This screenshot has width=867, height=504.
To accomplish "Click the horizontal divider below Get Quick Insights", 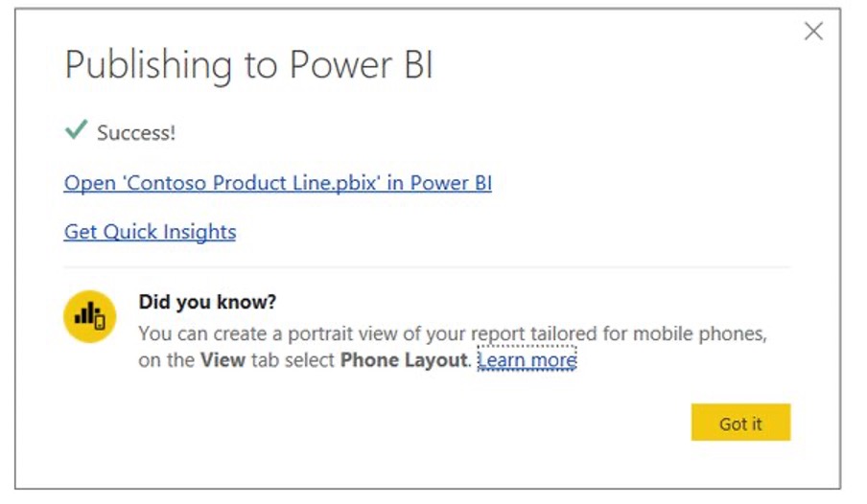I will [427, 267].
